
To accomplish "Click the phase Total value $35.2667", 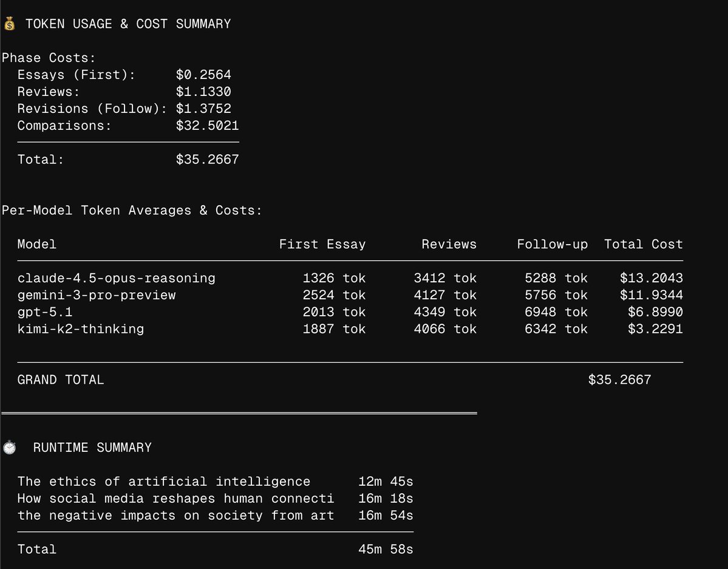I will point(207,159).
